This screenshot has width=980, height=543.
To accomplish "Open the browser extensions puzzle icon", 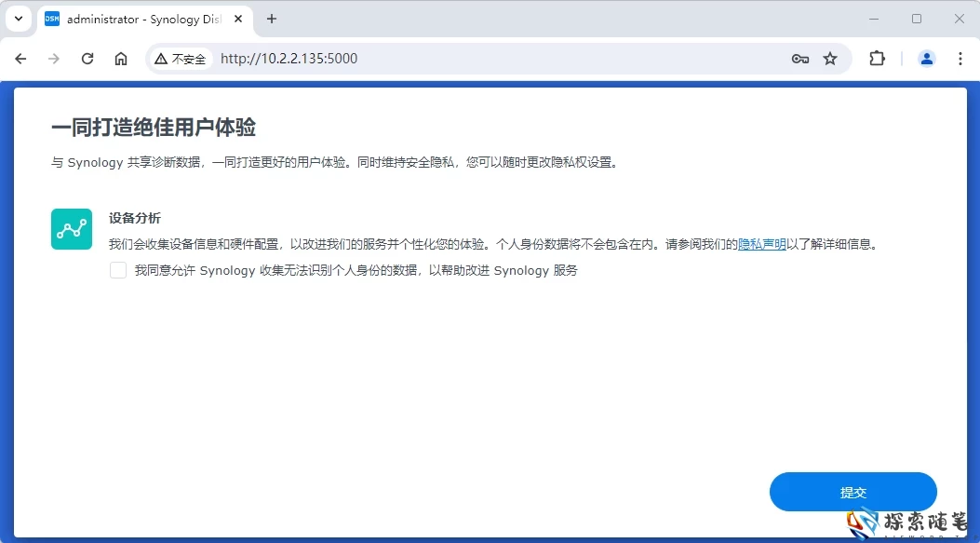I will point(877,58).
